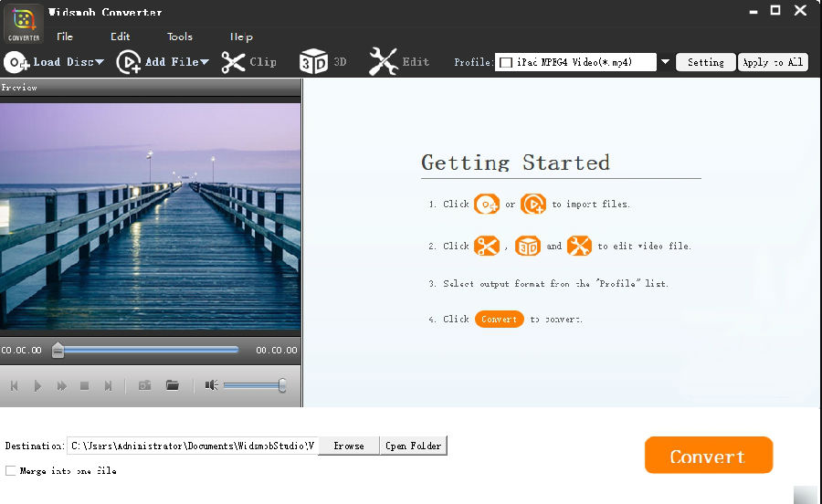This screenshot has height=504, width=822.
Task: Stop playback with the stop button
Action: 85,386
